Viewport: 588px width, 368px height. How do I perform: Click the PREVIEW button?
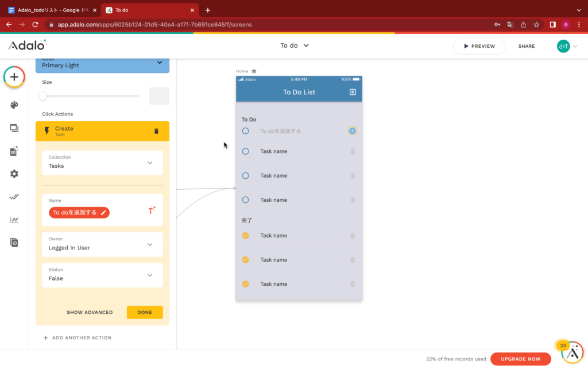tap(479, 46)
